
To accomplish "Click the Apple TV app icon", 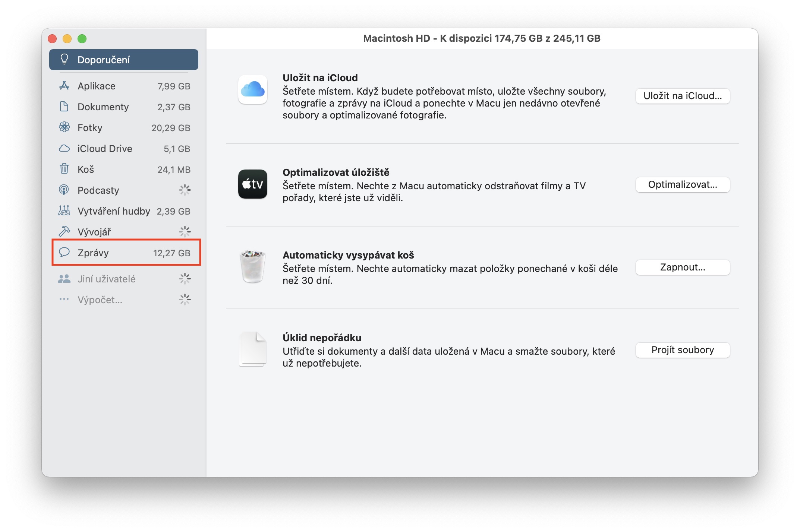I will click(252, 184).
